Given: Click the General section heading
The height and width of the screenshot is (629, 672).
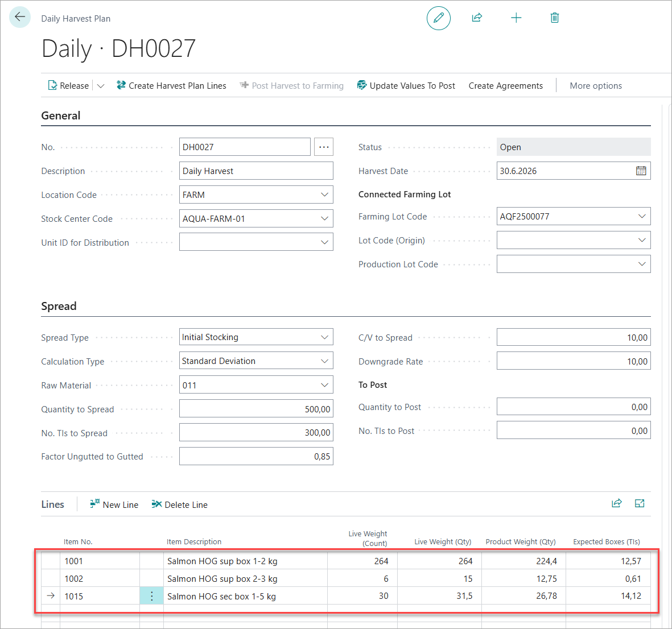Looking at the screenshot, I should pyautogui.click(x=61, y=115).
